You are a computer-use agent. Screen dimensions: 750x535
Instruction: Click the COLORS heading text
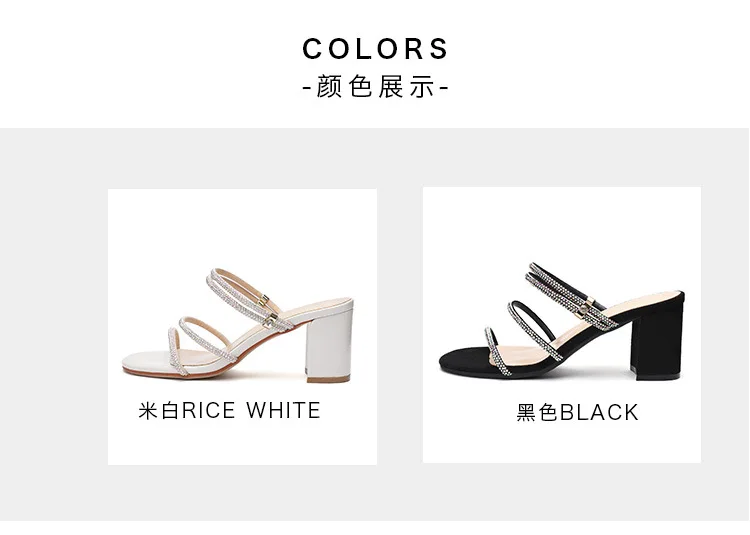click(375, 48)
